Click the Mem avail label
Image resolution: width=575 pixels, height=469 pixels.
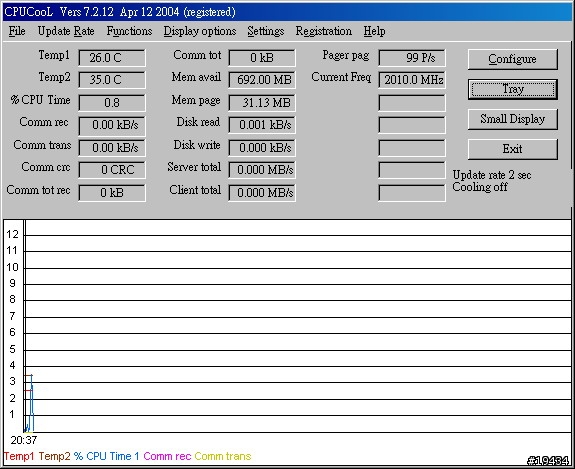[196, 77]
